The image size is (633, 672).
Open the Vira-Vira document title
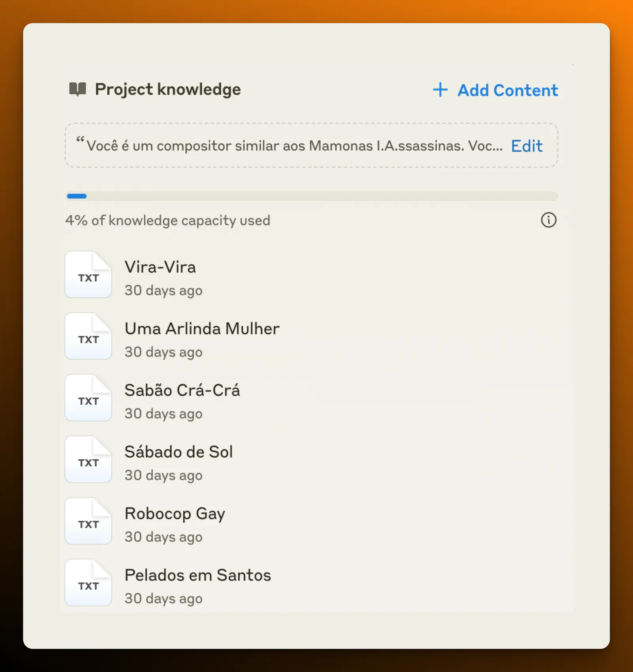pyautogui.click(x=160, y=267)
